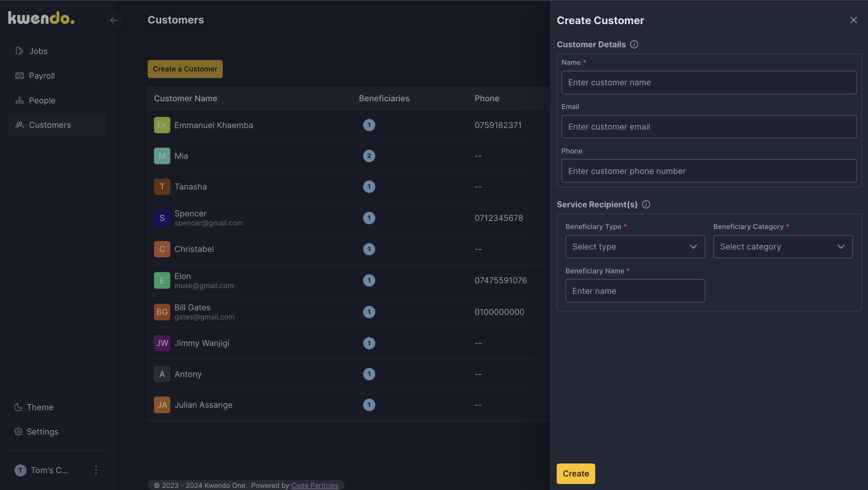Click the kwendo logo
The height and width of the screenshot is (490, 868).
coord(41,18)
